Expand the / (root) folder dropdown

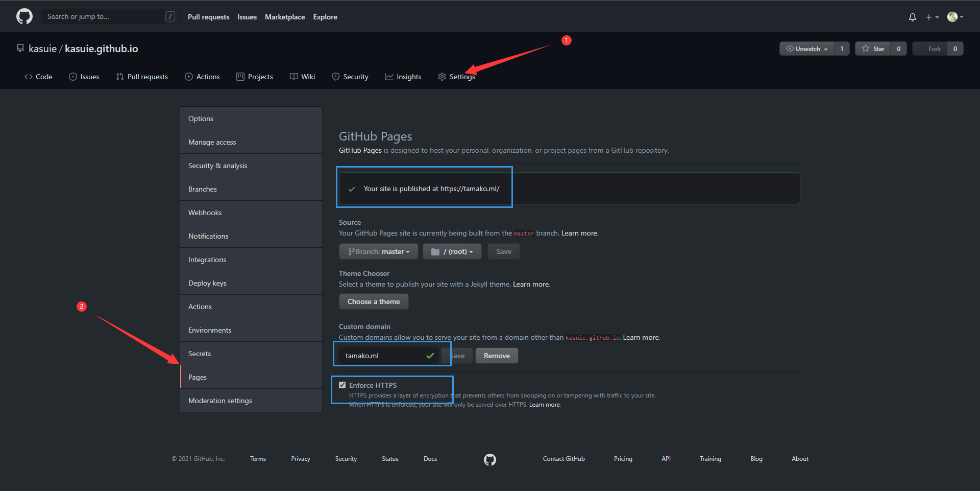(452, 251)
